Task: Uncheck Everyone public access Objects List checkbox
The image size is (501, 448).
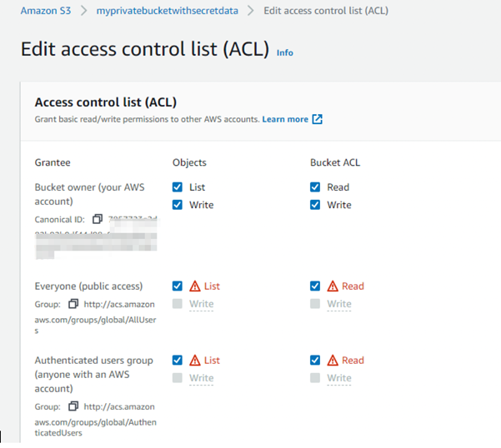Action: (178, 286)
